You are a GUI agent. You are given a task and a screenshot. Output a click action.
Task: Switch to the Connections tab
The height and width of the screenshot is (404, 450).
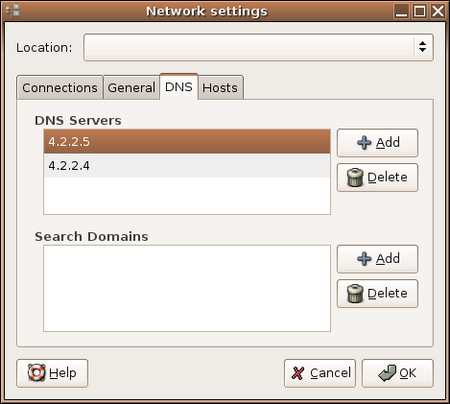[60, 88]
